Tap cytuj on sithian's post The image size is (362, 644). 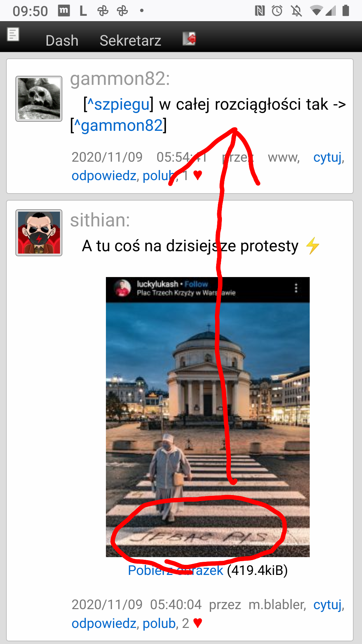point(327,605)
